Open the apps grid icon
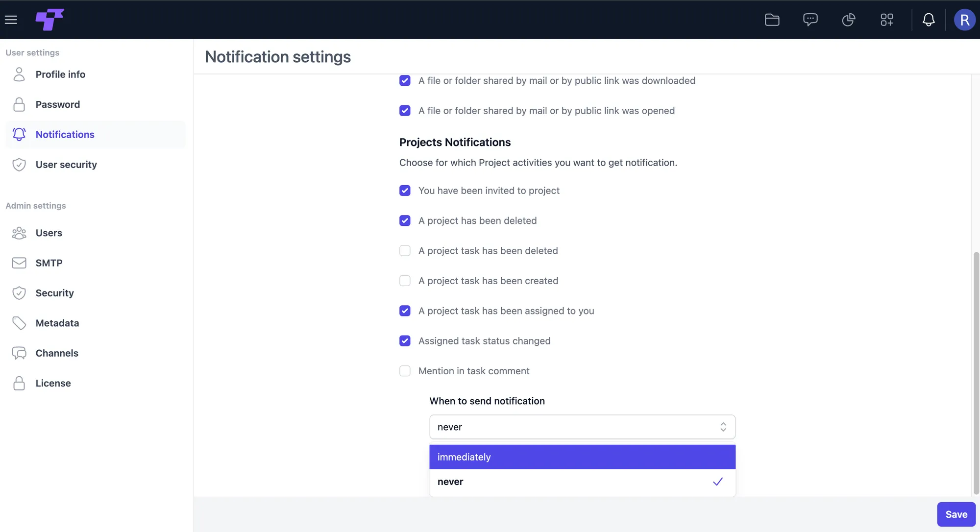The width and height of the screenshot is (980, 532). (886, 20)
